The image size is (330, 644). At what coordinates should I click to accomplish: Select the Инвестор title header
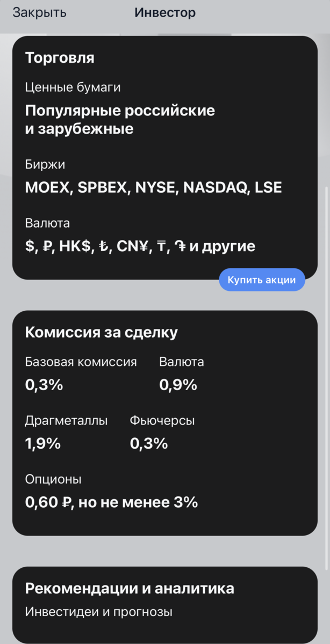pos(165,12)
